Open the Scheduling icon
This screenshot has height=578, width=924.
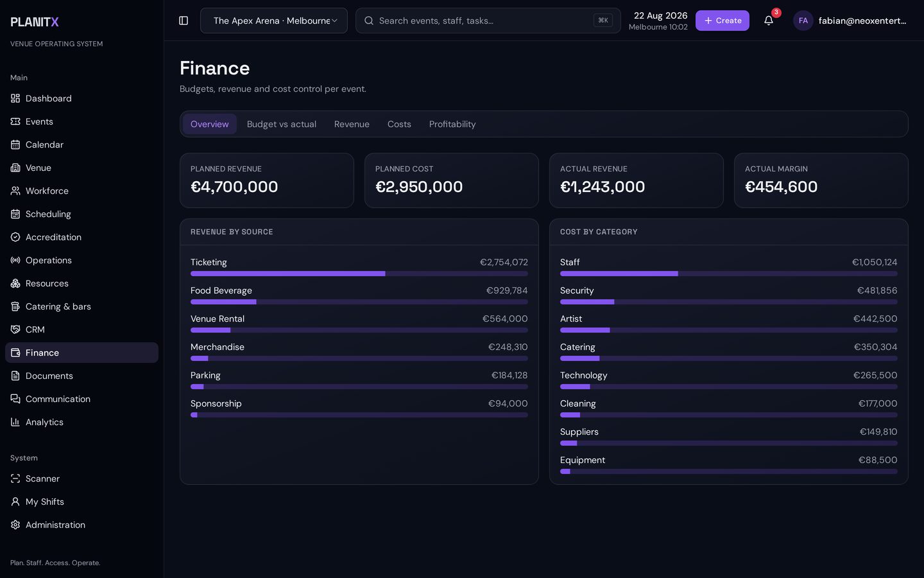coord(15,214)
